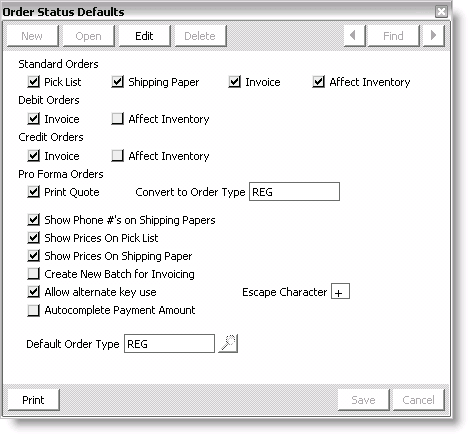Click the Convert to Order Type field
The image size is (469, 435).
click(294, 192)
